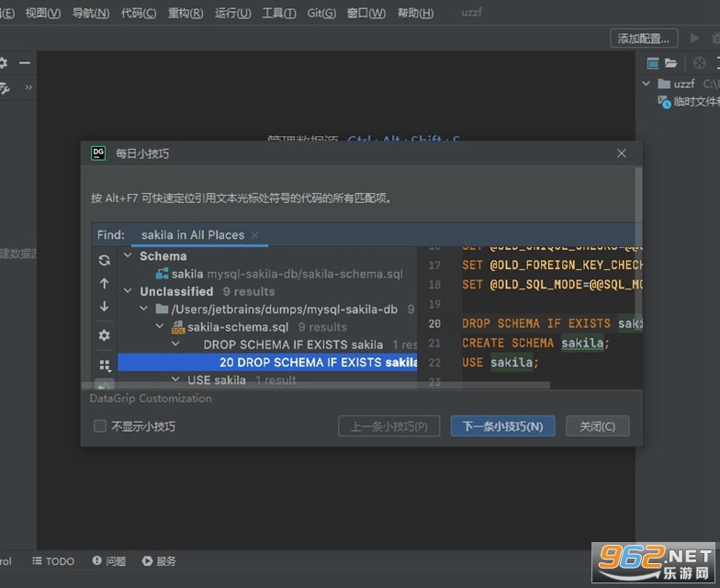Open the 工具(T) menu
The image size is (720, 588).
(279, 13)
